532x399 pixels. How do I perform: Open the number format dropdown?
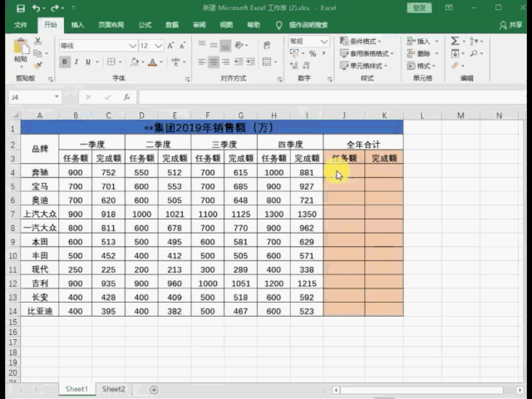(324, 42)
